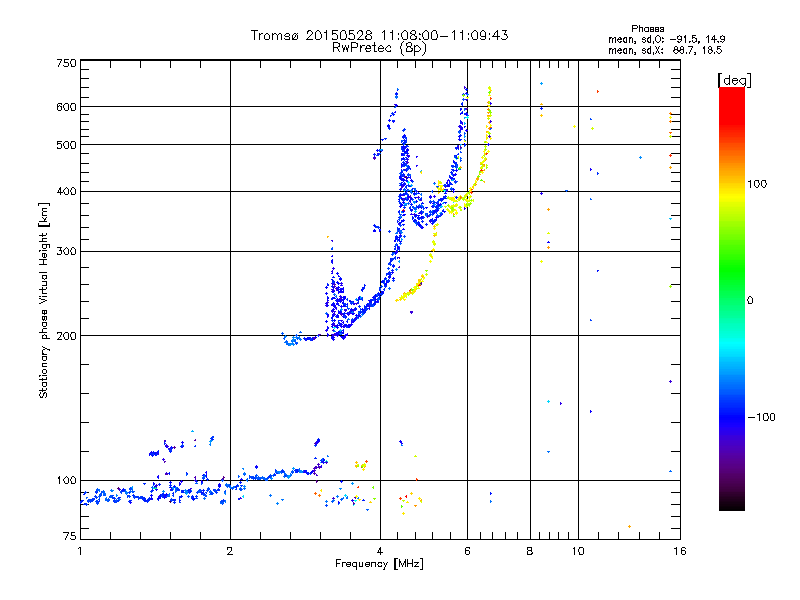Click the y-axis tick label '500'
800x600 pixels.
[66, 145]
